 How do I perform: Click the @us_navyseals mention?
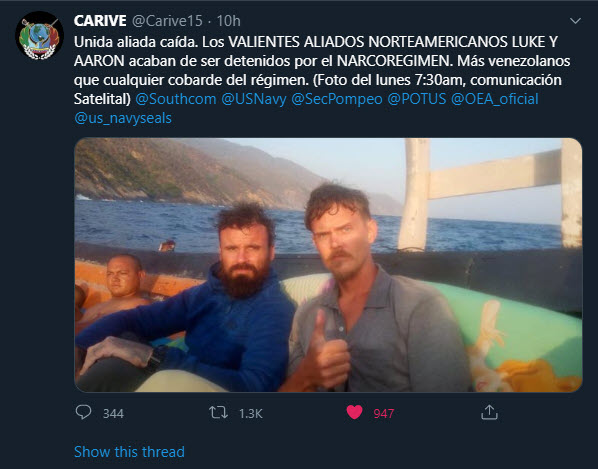tap(123, 118)
